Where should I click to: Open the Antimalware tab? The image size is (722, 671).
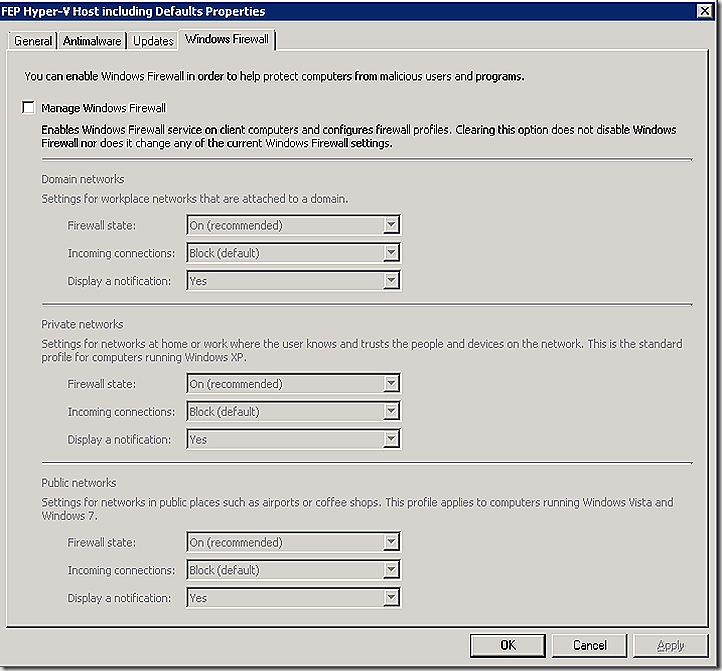tap(92, 41)
